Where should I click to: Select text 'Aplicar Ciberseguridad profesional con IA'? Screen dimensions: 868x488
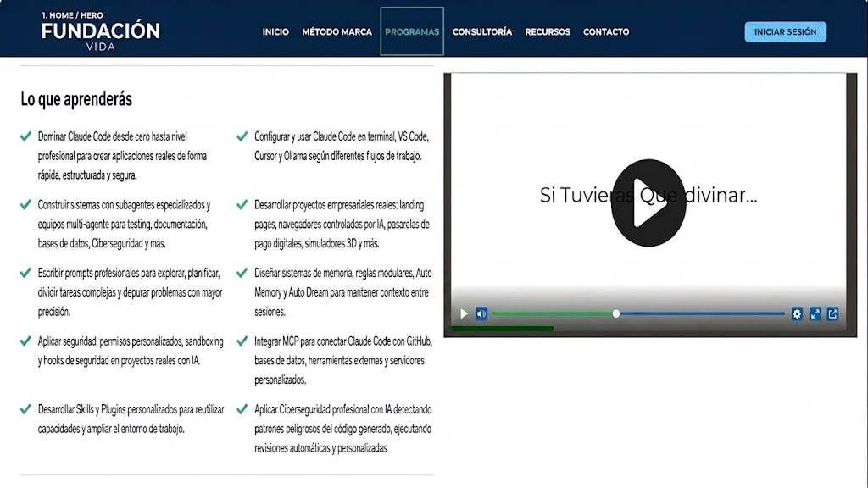point(323,410)
